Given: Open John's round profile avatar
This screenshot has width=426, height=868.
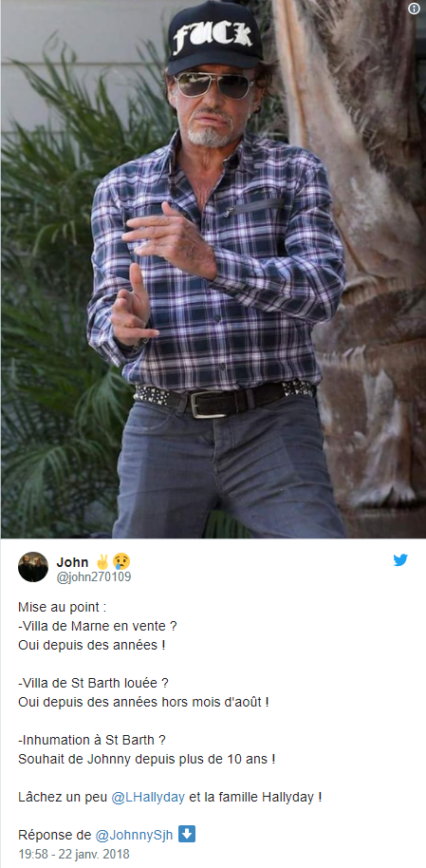Looking at the screenshot, I should tap(33, 567).
